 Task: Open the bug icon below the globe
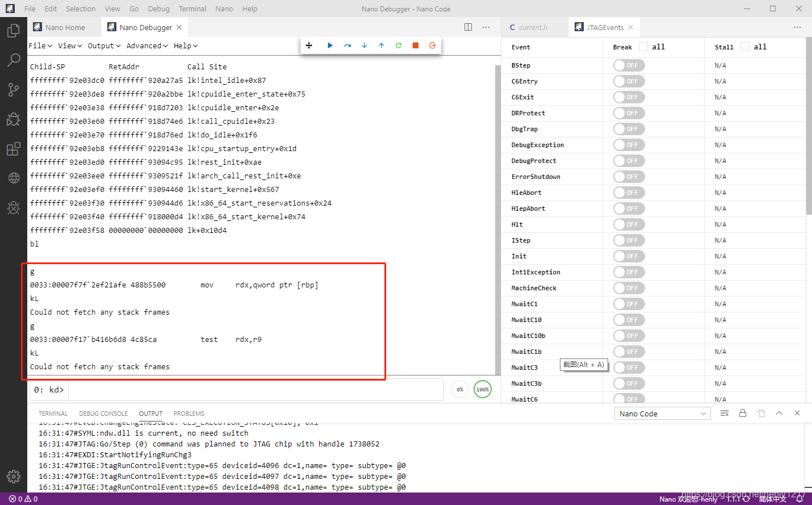[14, 207]
